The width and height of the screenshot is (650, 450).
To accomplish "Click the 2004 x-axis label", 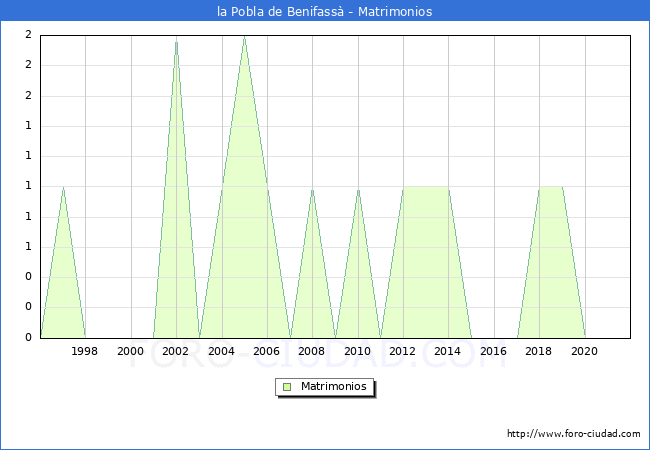I will 221,351.
